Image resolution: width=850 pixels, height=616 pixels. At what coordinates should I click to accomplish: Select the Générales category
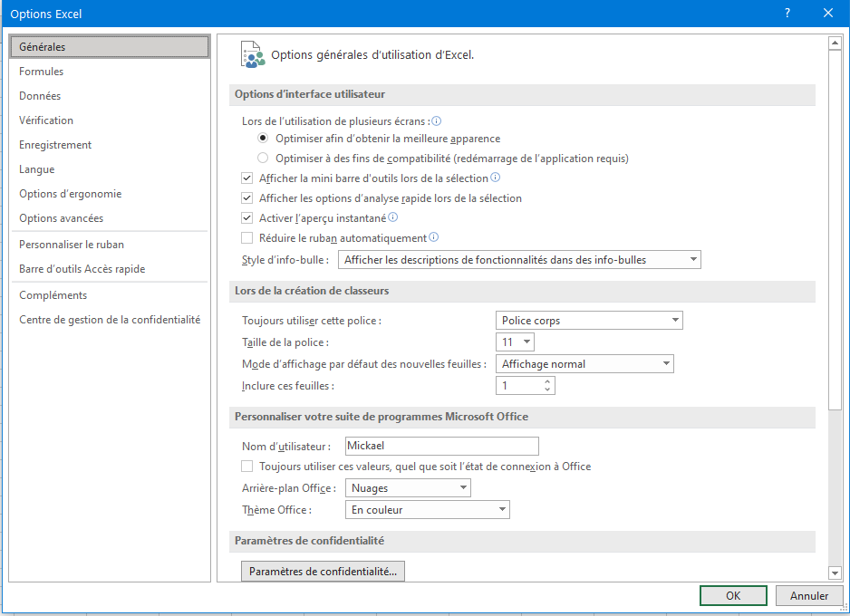[x=110, y=46]
